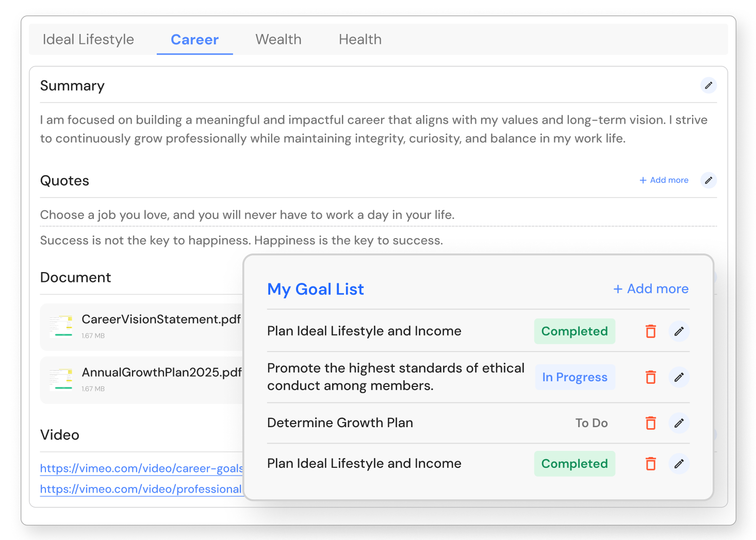This screenshot has width=756, height=540.
Task: Edit the first Plan Ideal Lifestyle goal
Action: click(x=679, y=331)
